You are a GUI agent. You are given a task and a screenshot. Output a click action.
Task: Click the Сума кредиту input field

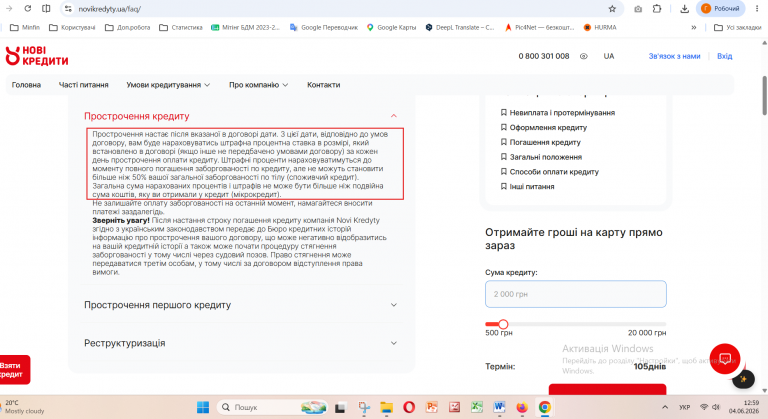coord(576,294)
